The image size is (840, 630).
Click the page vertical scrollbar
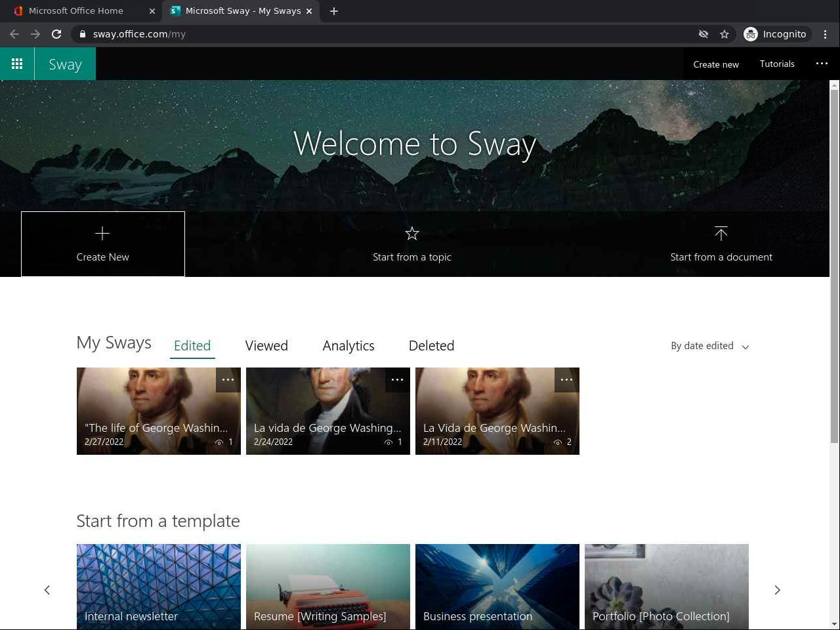(835, 267)
